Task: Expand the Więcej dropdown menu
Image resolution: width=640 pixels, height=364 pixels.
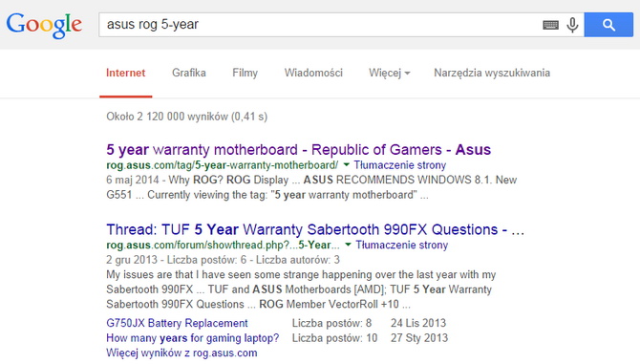Action: tap(390, 73)
